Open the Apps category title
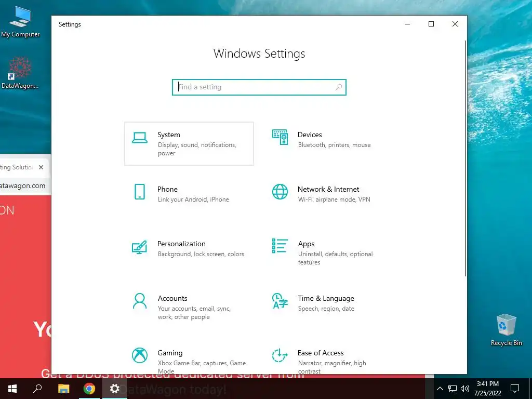Image resolution: width=532 pixels, height=399 pixels. 306,244
